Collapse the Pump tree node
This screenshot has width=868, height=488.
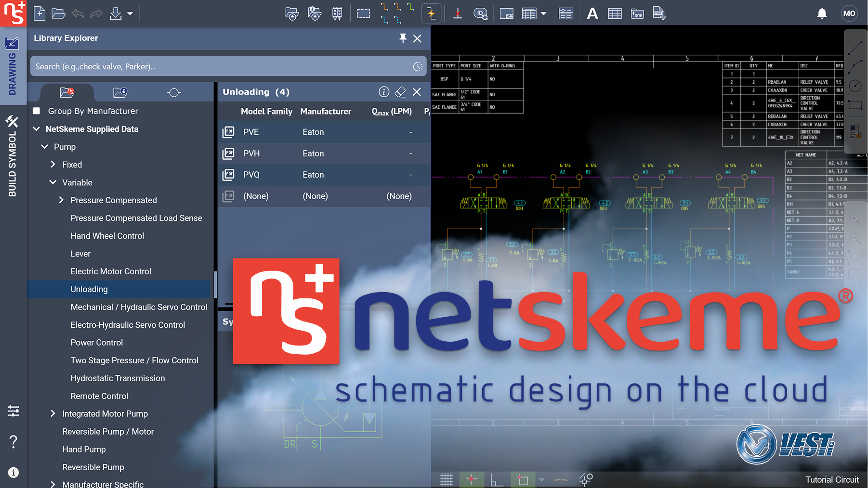(x=45, y=147)
